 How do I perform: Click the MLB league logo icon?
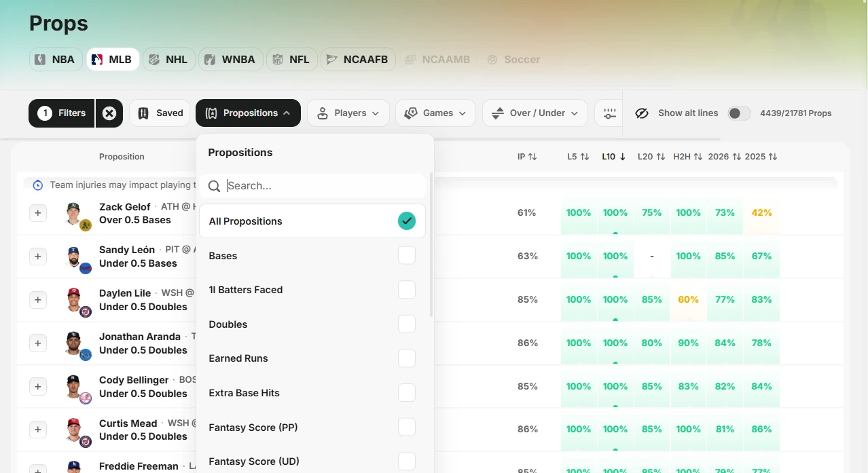97,60
